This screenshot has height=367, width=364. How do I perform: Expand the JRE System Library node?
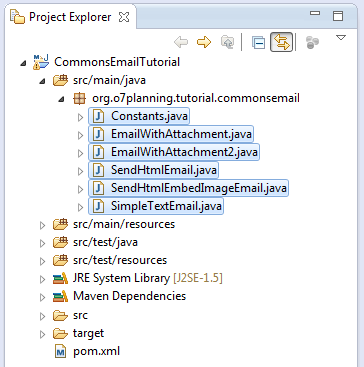tap(42, 279)
